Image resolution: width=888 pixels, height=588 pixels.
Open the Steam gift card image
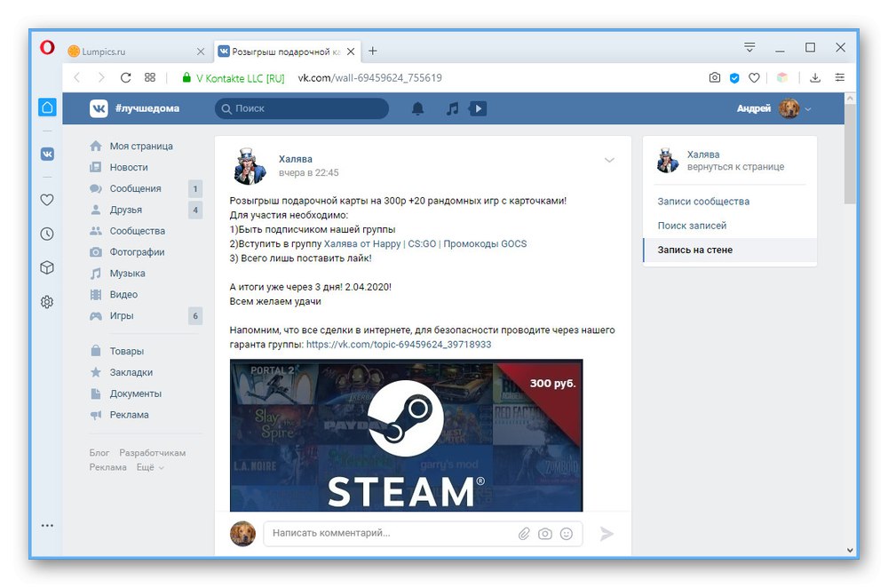[406, 435]
